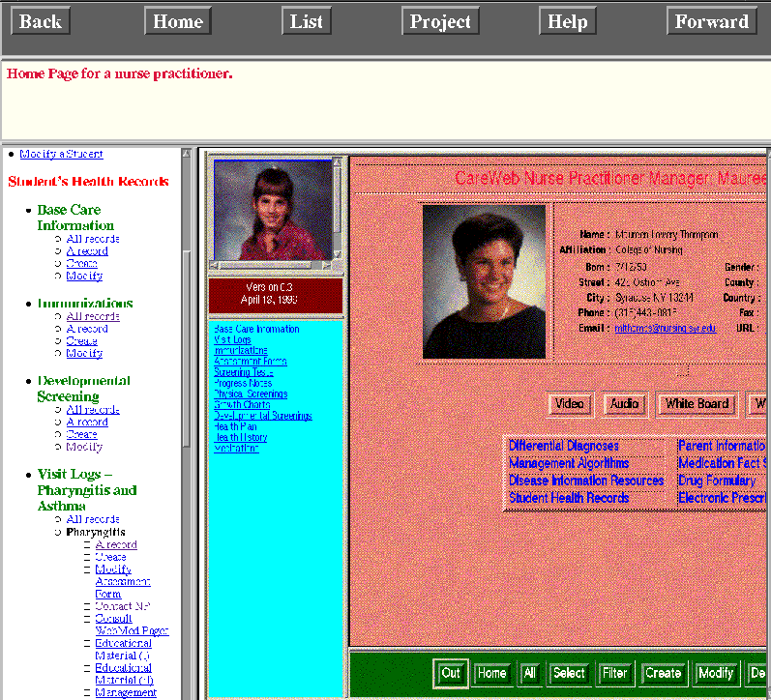Click the student photo frame's scroll-up arrow
This screenshot has height=700, width=771.
pos(338,161)
